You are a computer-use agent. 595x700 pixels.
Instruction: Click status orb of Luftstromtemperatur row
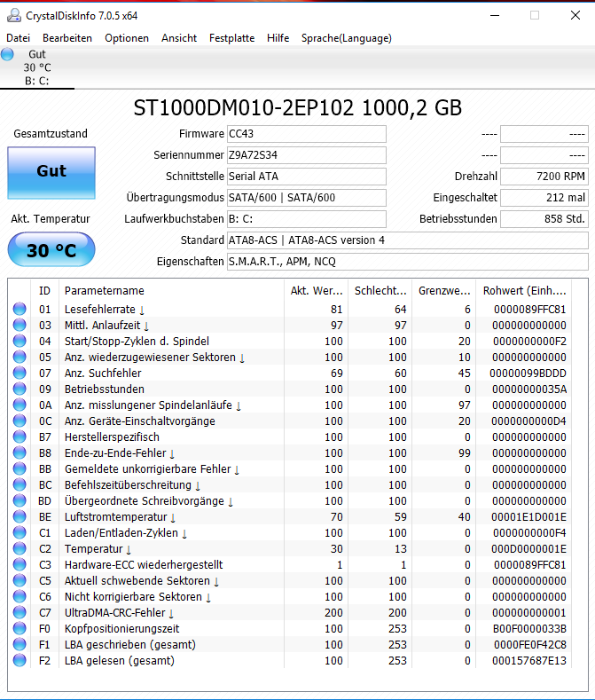[x=20, y=516]
